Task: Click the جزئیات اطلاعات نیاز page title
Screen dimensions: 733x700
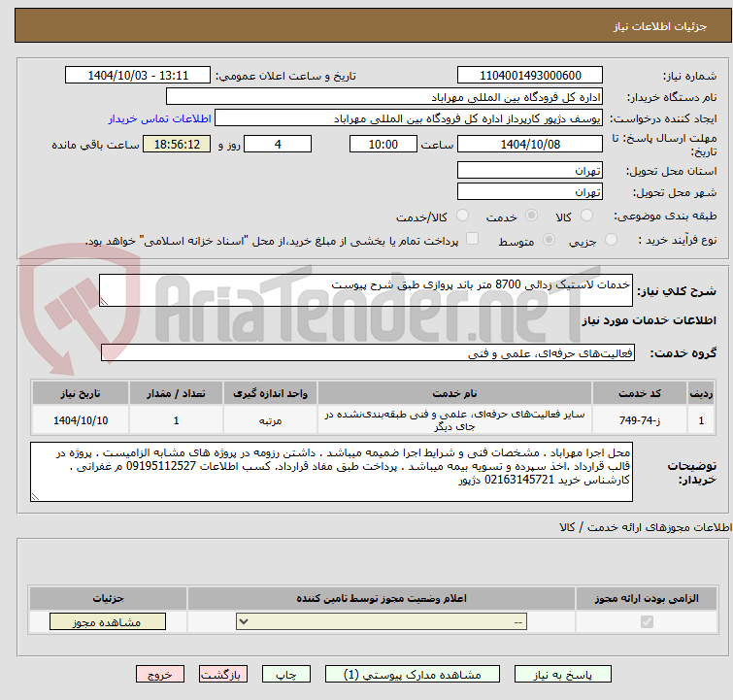Action: [x=660, y=26]
